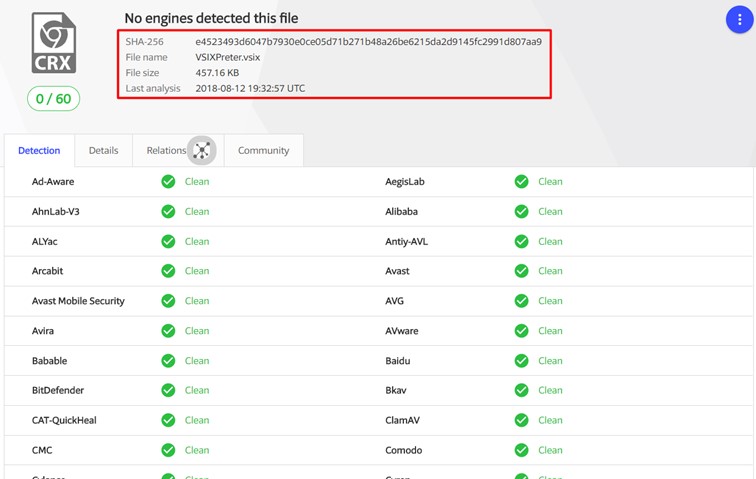Screen dimensions: 756x479
Task: Open the three-dot options menu button
Action: pyautogui.click(x=739, y=20)
